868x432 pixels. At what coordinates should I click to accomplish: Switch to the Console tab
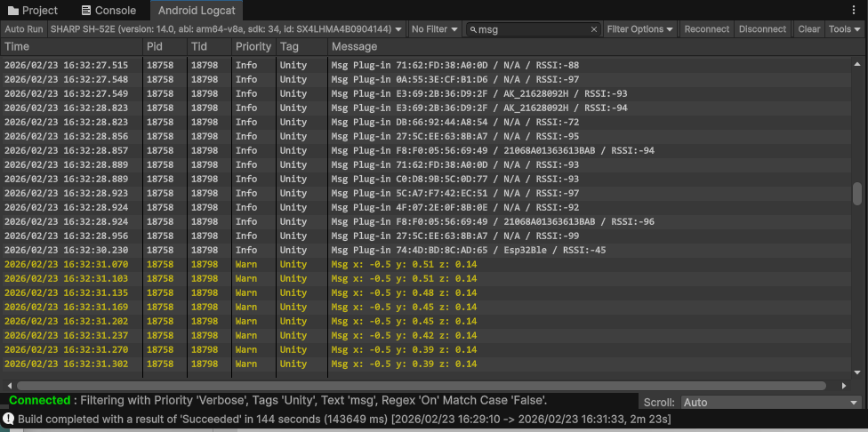108,11
